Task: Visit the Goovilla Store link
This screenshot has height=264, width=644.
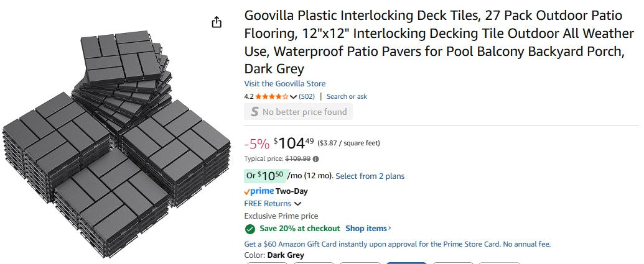Action: tap(285, 84)
